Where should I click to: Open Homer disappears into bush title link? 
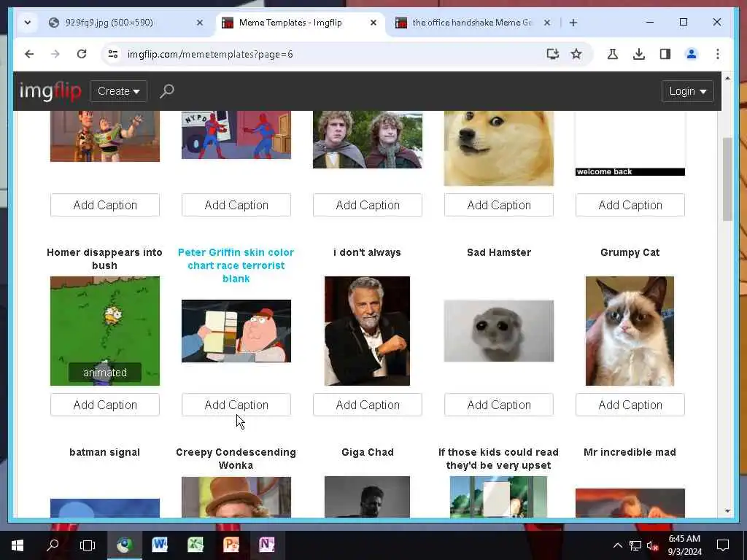pyautogui.click(x=105, y=259)
